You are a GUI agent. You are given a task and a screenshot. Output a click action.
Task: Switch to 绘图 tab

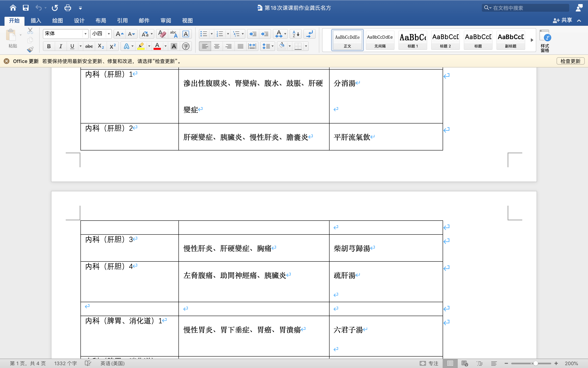click(x=58, y=21)
